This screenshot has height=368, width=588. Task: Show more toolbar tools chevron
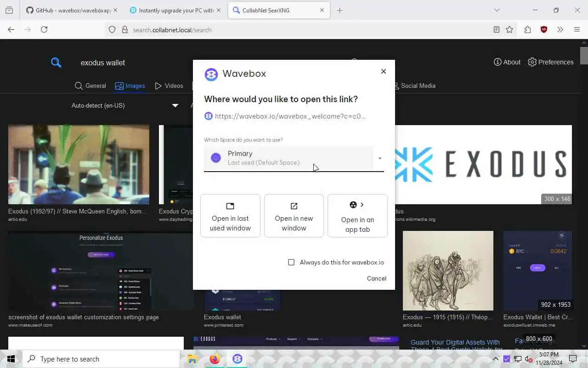[560, 29]
